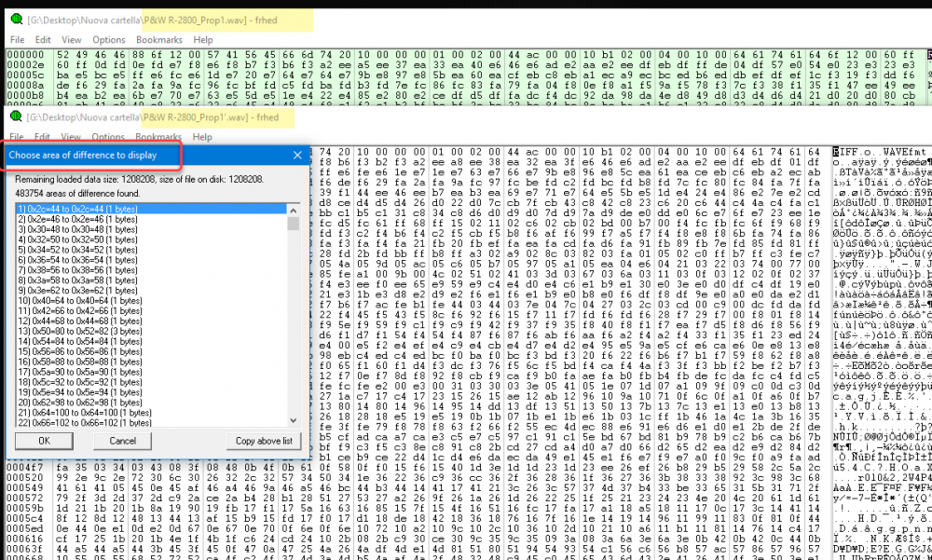Click the Copy above list button
This screenshot has height=560, width=932.
(x=264, y=441)
